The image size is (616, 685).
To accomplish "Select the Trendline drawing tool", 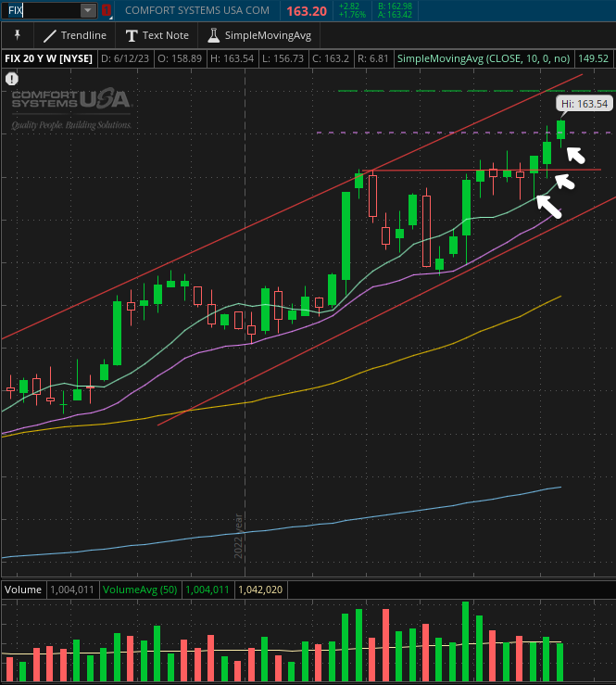I will click(75, 35).
